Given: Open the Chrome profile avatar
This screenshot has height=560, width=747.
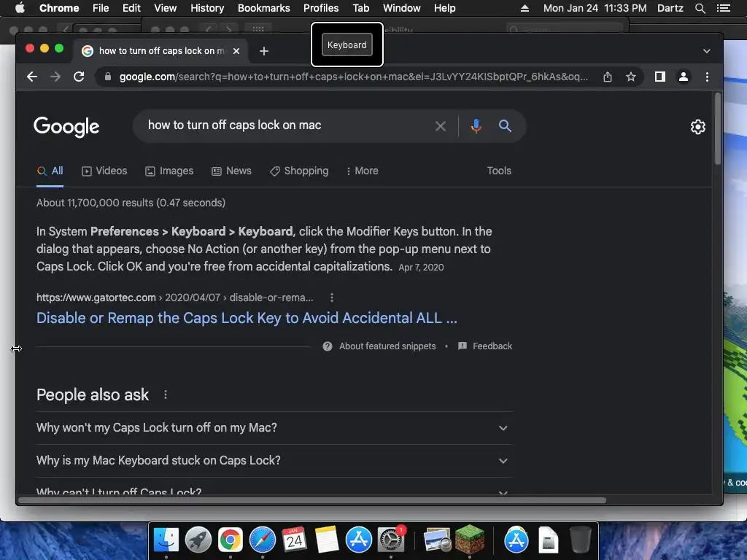Looking at the screenshot, I should (683, 77).
